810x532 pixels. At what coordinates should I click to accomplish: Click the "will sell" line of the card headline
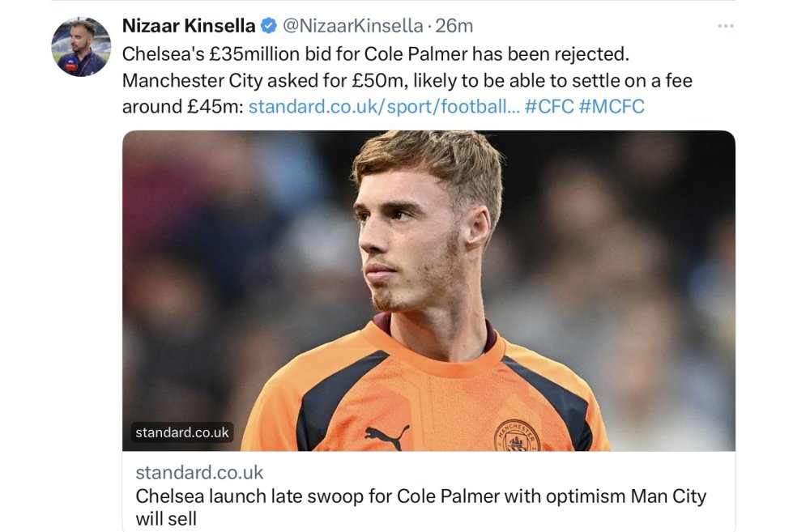pyautogui.click(x=166, y=518)
